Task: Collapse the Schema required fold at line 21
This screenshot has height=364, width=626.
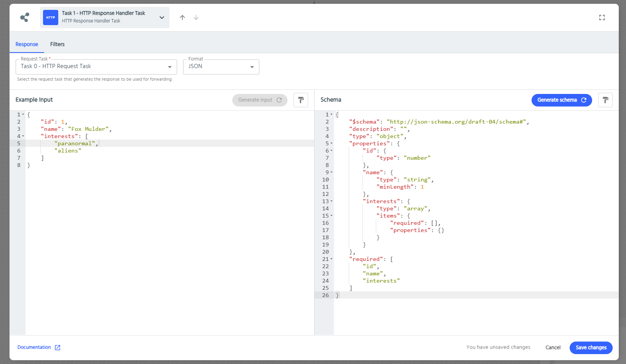Action: [x=331, y=259]
